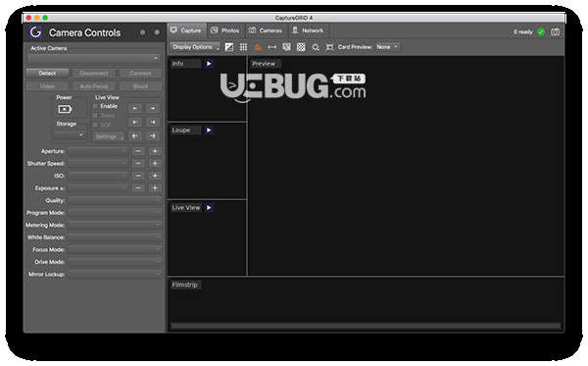Viewport: 588px width, 366px height.
Task: Toggle the grid overlay icon
Action: 243,47
